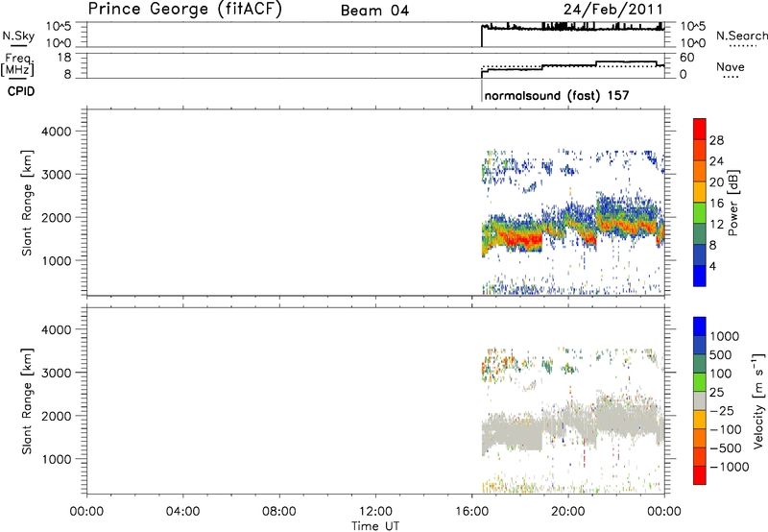Click the 'N.Search' legend label

point(742,36)
